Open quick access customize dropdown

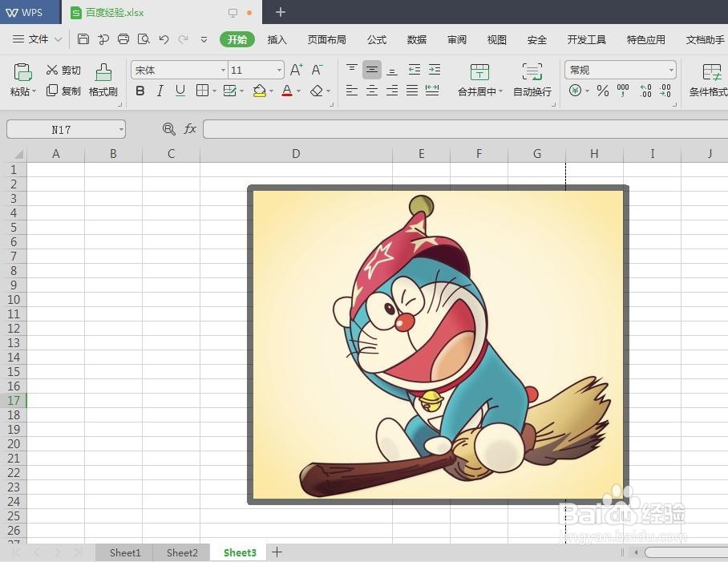pyautogui.click(x=204, y=39)
